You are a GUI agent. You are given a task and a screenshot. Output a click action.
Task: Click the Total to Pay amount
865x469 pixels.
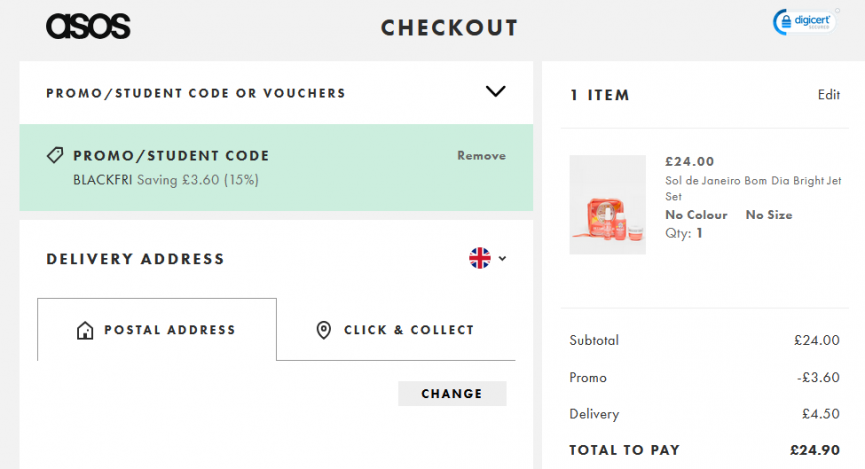coord(815,450)
